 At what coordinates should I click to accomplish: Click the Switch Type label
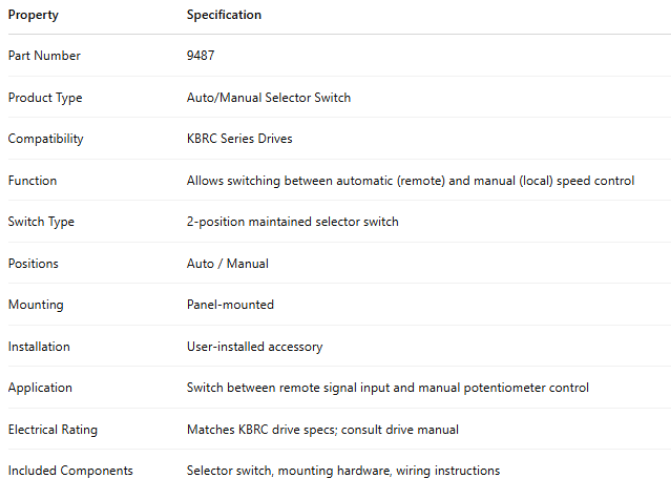[x=41, y=222]
